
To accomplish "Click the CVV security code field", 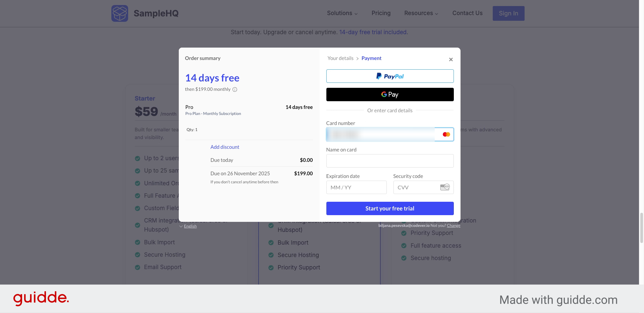I will [416, 187].
